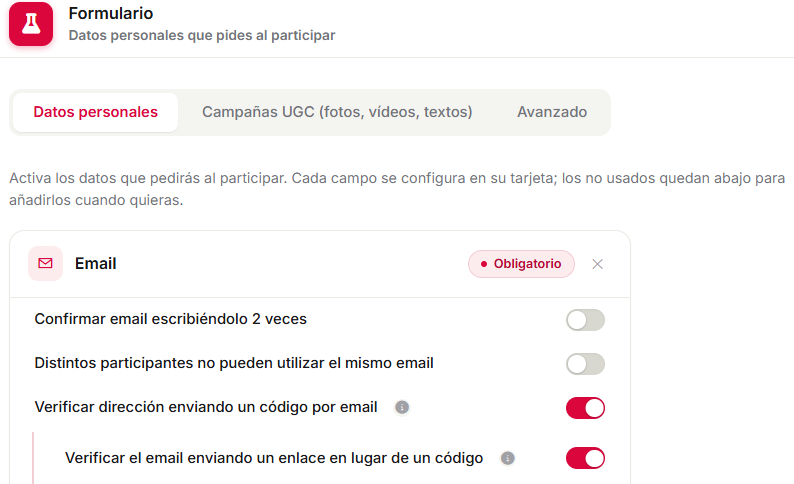The image size is (794, 484).
Task: Click the 'Confirmar email escribiéndolo 2 veces' label text
Action: [171, 319]
